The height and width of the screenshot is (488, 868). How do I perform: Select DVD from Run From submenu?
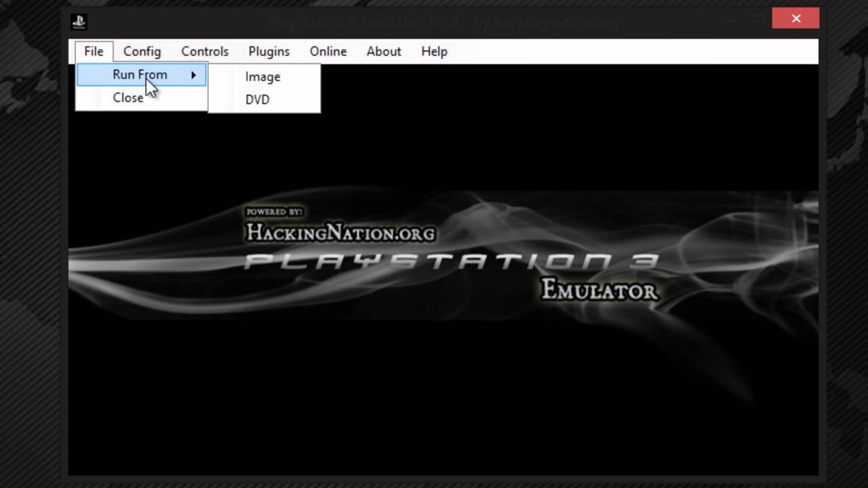(x=264, y=100)
